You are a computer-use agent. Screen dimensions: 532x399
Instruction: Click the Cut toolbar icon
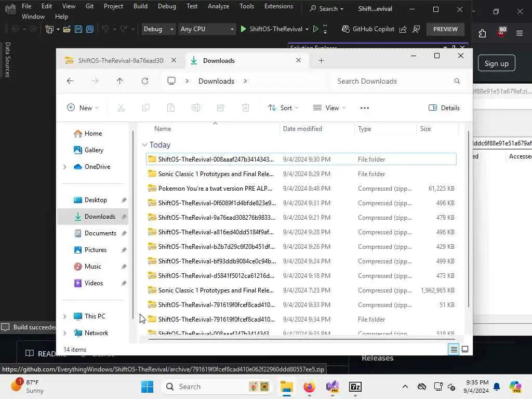(x=121, y=108)
